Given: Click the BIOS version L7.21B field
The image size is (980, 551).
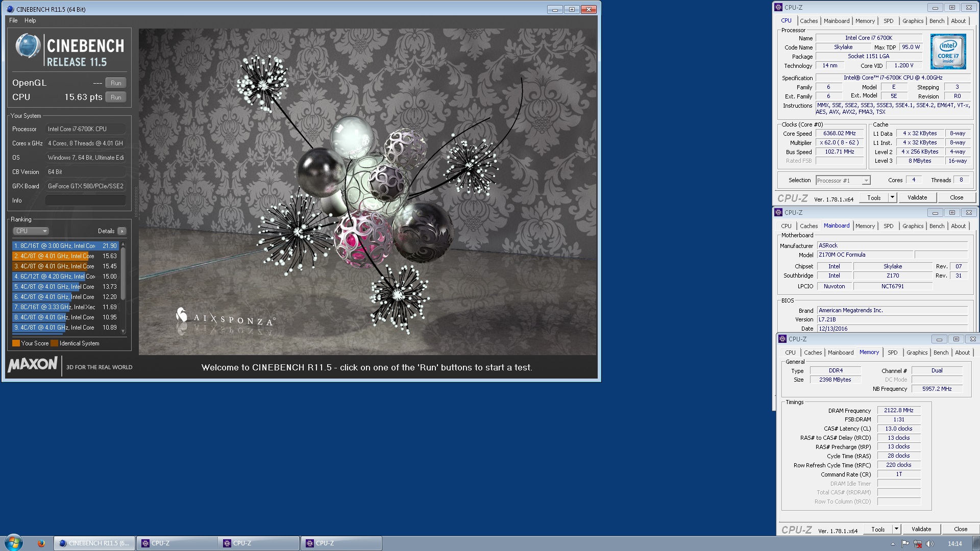Looking at the screenshot, I should [x=892, y=319].
